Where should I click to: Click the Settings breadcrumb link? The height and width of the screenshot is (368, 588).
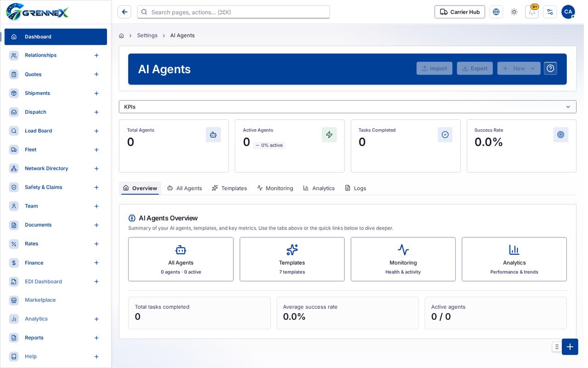point(147,35)
